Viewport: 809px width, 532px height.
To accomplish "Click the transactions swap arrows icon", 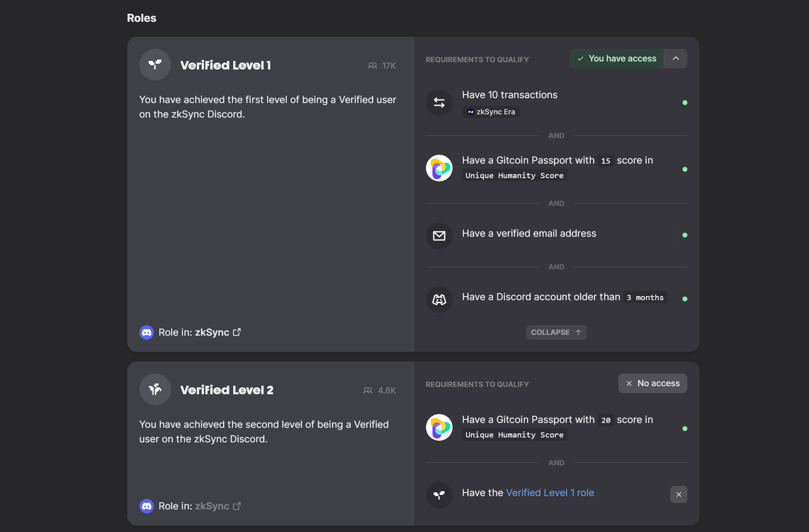I will pos(439,103).
